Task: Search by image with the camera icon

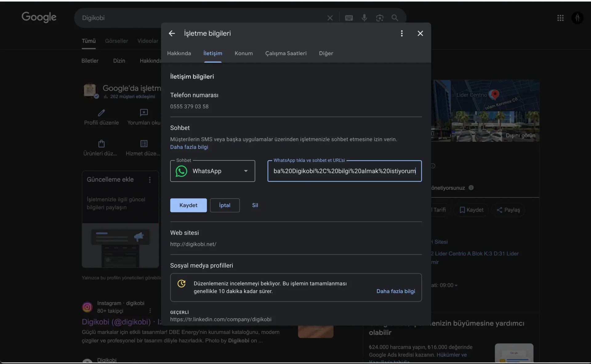Action: point(380,18)
